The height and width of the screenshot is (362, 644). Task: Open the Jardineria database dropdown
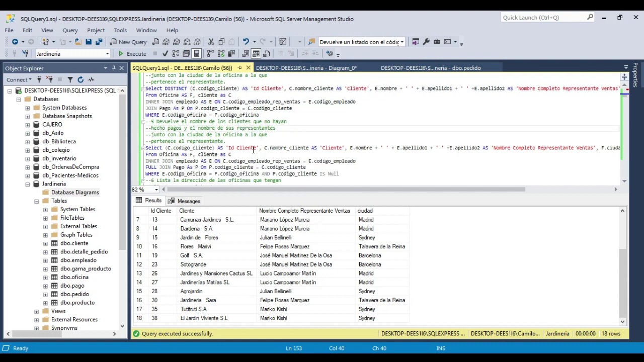[107, 54]
